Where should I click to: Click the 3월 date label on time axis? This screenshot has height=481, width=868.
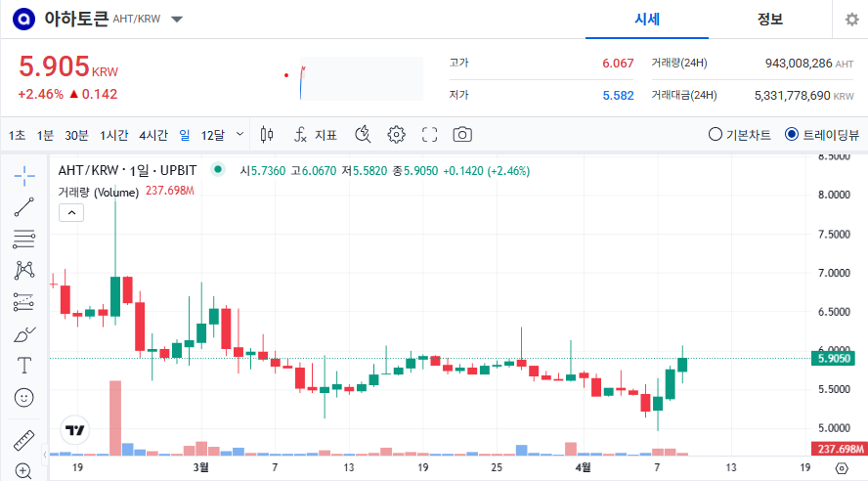(x=201, y=467)
